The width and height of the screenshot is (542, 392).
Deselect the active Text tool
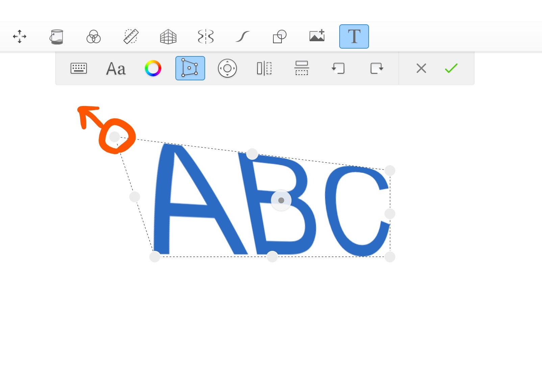354,36
